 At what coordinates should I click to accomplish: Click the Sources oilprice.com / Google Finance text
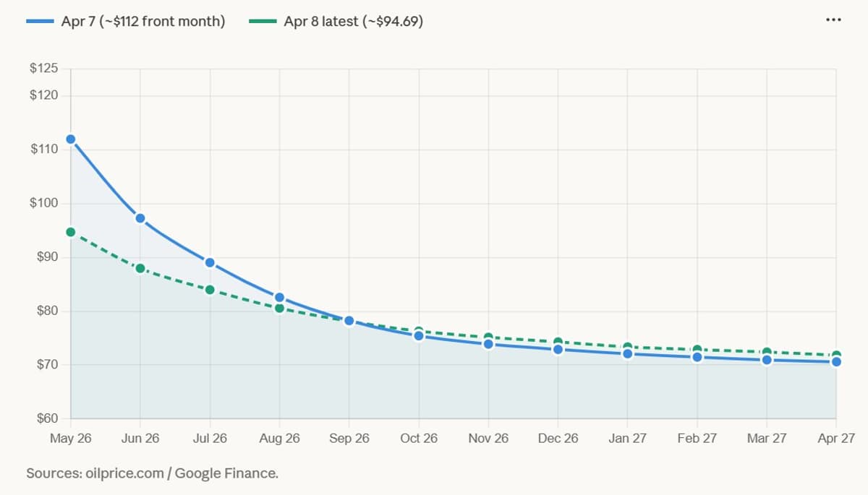tap(152, 473)
